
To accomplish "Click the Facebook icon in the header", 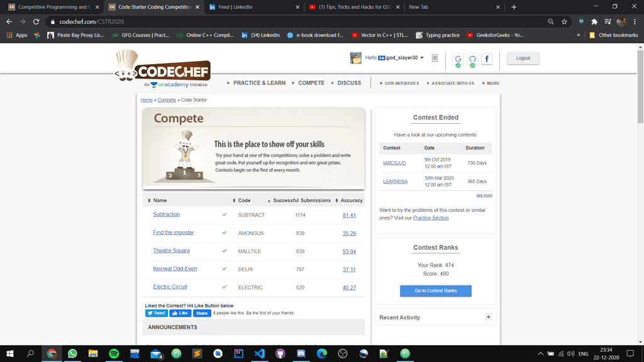I will point(486,58).
